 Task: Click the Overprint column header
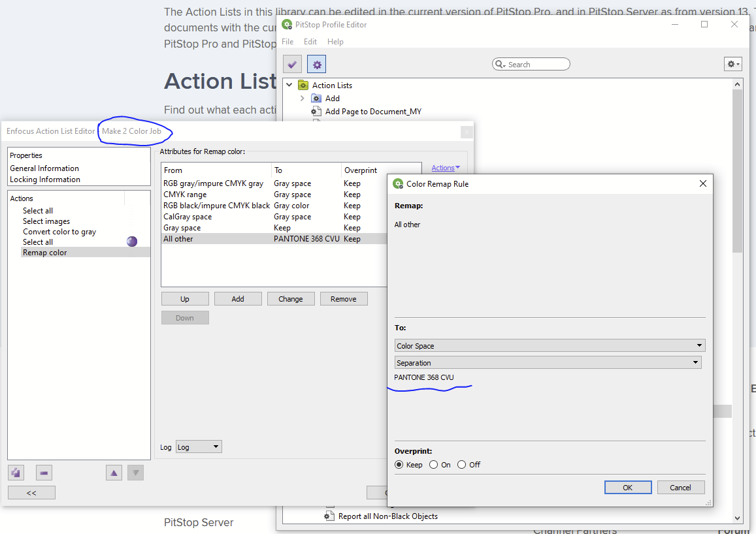tap(381, 170)
